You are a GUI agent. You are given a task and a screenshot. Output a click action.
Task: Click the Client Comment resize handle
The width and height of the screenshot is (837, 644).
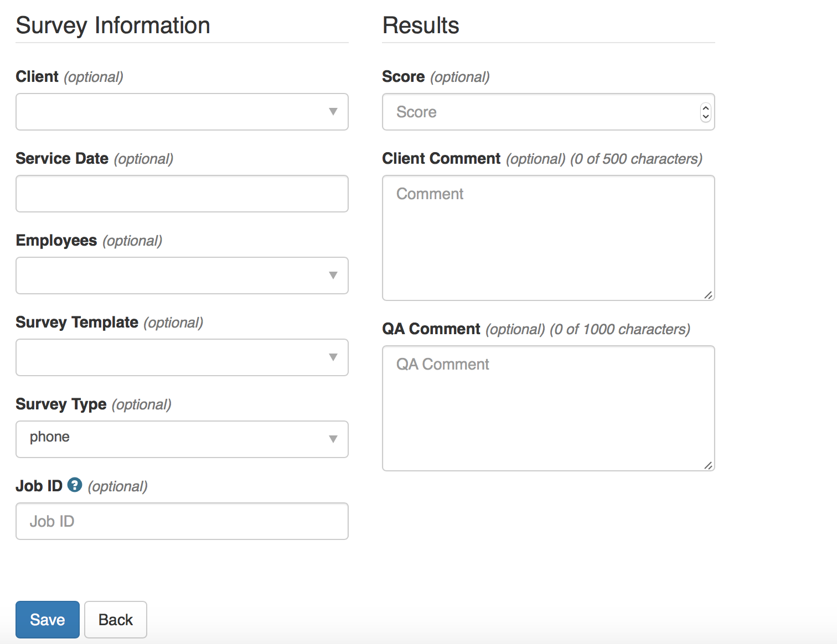(x=708, y=295)
